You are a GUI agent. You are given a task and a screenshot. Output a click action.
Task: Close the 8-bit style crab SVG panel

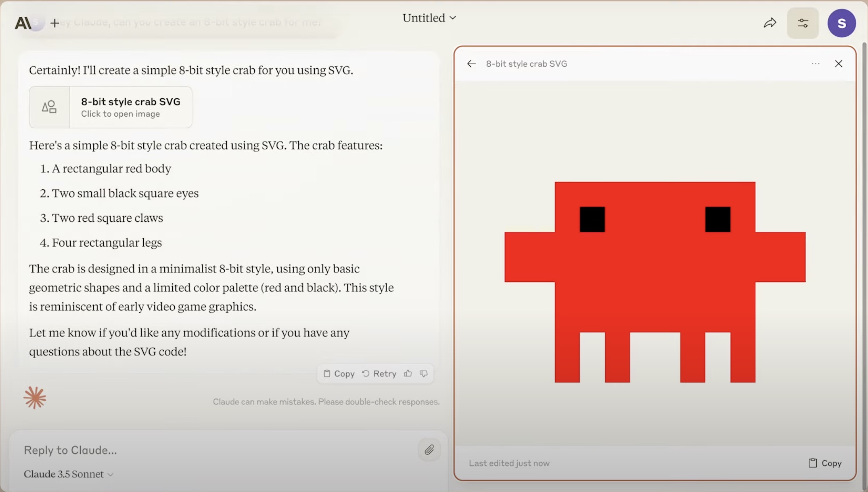click(839, 63)
